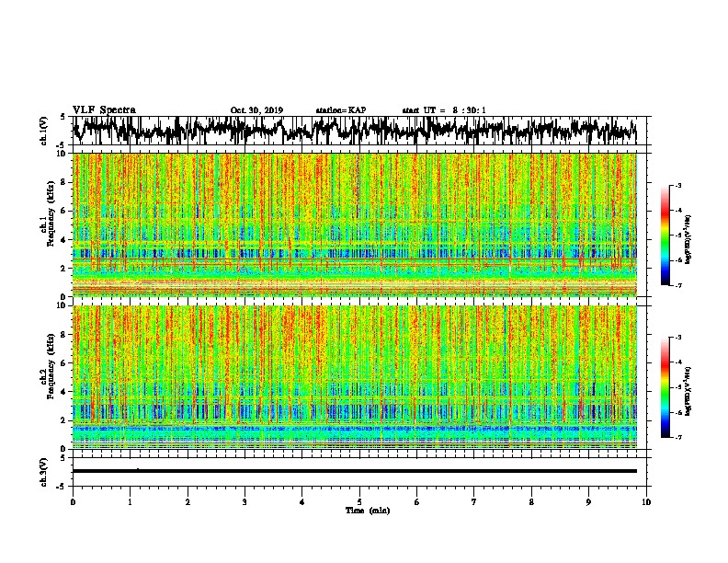The image size is (728, 563).
Task: Click the VLF Spectra plot title
Action: click(x=104, y=109)
